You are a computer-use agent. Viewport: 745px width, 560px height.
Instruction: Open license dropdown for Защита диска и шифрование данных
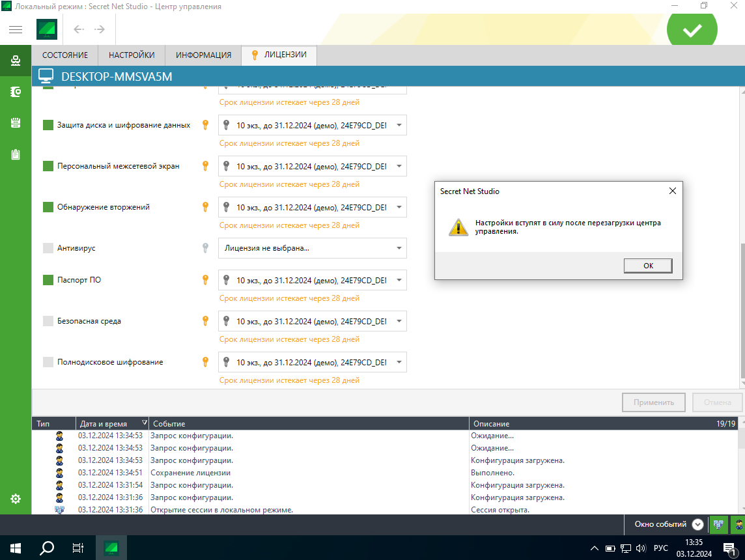[312, 126]
